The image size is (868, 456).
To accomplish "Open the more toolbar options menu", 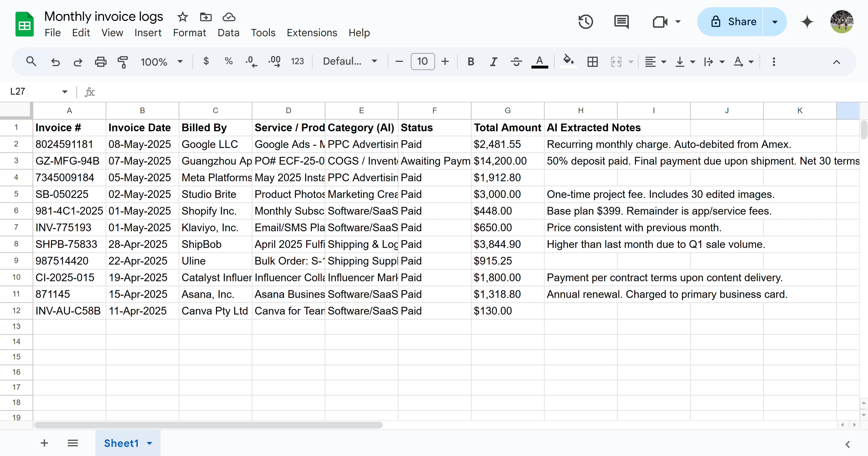I will [x=774, y=62].
